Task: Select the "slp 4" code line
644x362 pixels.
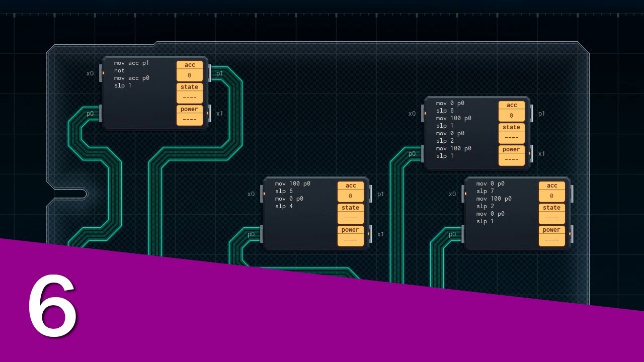Action: click(284, 206)
